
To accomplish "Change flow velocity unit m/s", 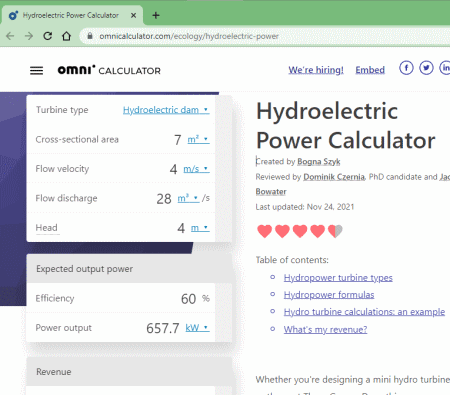I will (196, 169).
